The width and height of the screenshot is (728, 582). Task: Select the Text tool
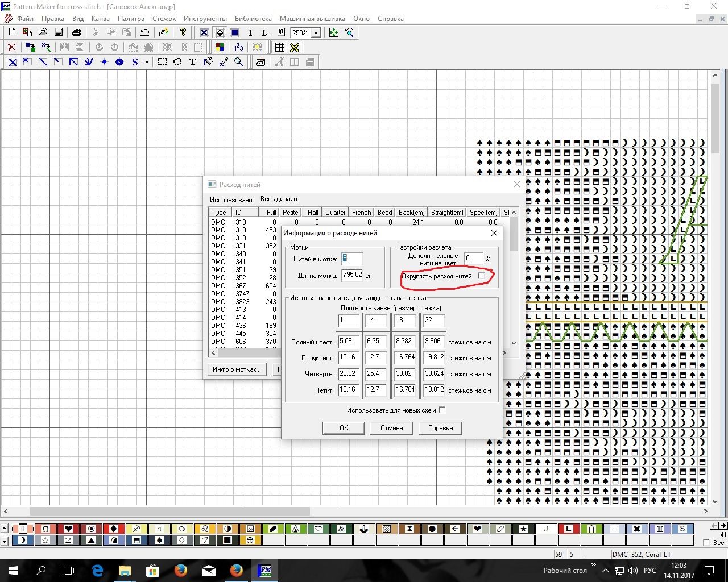193,62
